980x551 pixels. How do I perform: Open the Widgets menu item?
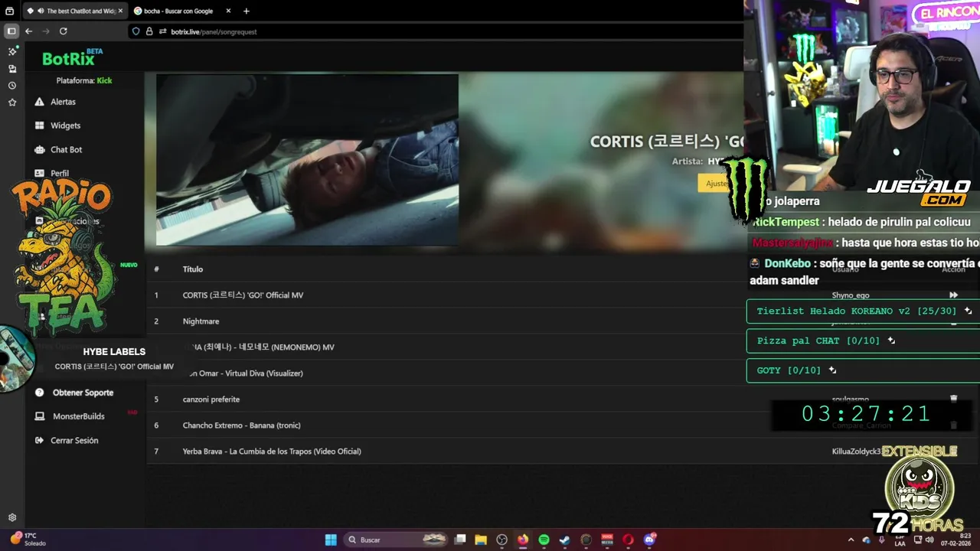click(x=65, y=126)
